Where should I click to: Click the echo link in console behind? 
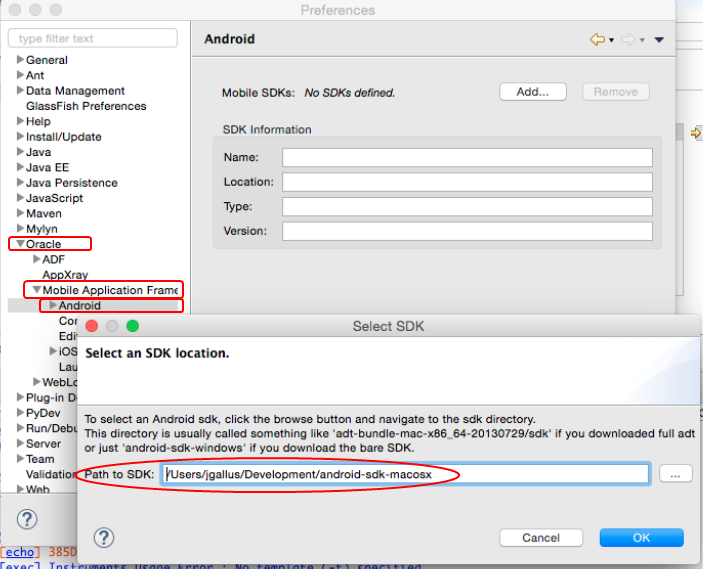pyautogui.click(x=20, y=552)
